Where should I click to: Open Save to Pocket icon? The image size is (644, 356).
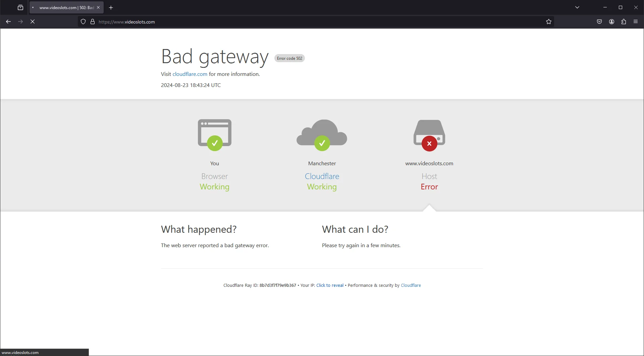599,22
